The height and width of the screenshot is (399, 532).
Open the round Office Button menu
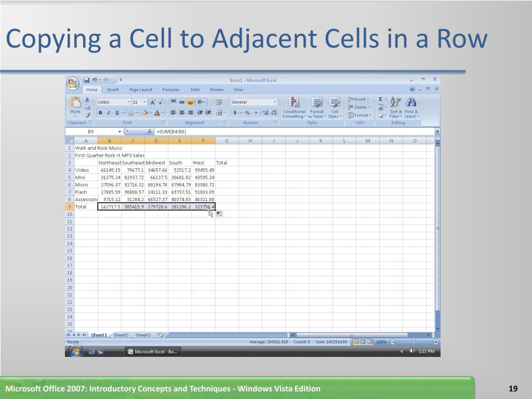73,84
